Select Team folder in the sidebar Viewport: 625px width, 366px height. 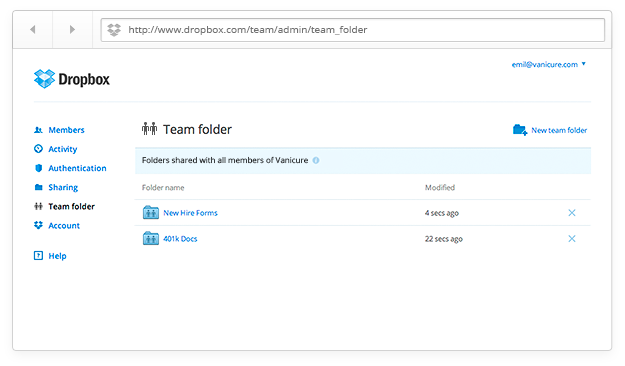tap(71, 207)
